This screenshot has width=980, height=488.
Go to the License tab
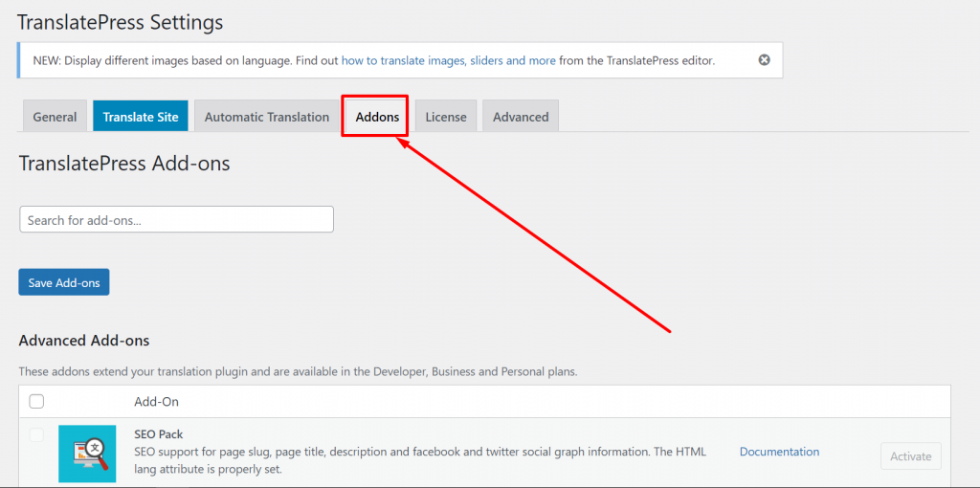[x=446, y=117]
